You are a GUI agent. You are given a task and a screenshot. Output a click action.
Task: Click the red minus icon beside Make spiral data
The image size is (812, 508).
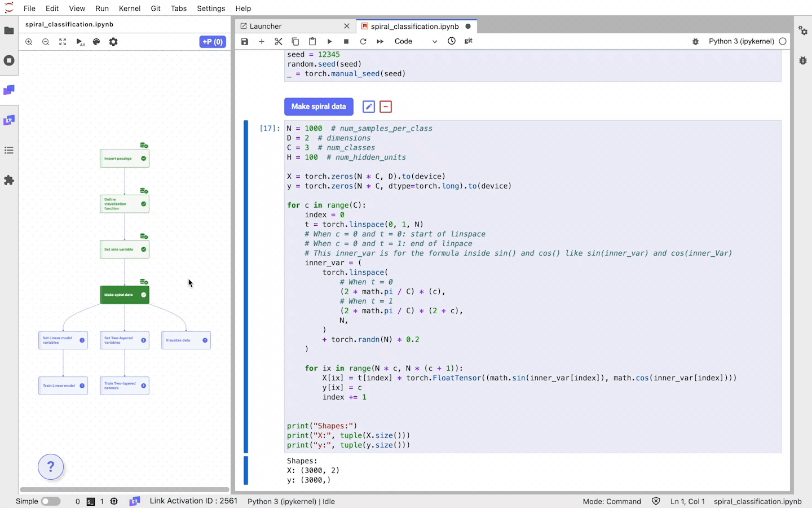(x=386, y=107)
